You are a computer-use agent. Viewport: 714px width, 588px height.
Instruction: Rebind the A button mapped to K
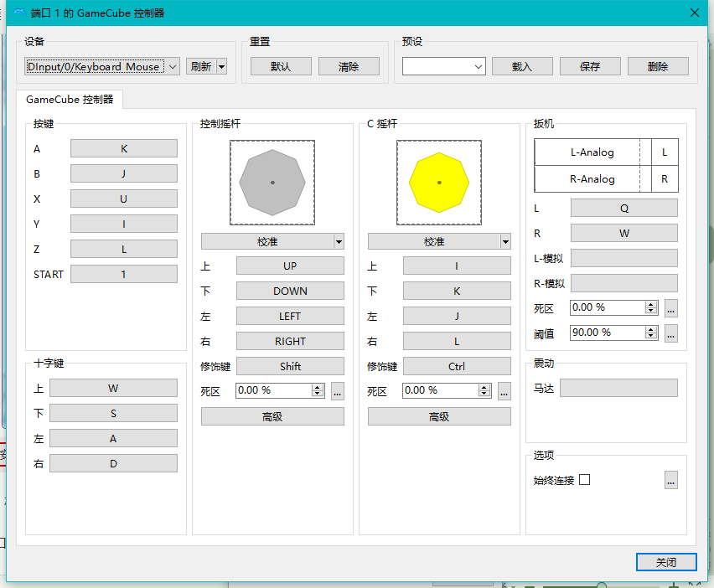pyautogui.click(x=124, y=149)
